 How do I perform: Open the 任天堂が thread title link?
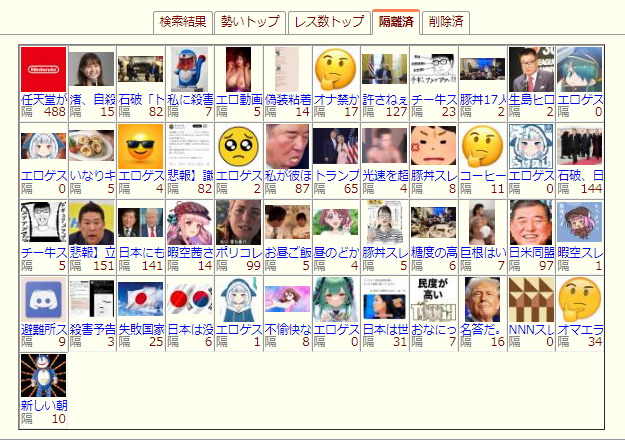pyautogui.click(x=43, y=100)
